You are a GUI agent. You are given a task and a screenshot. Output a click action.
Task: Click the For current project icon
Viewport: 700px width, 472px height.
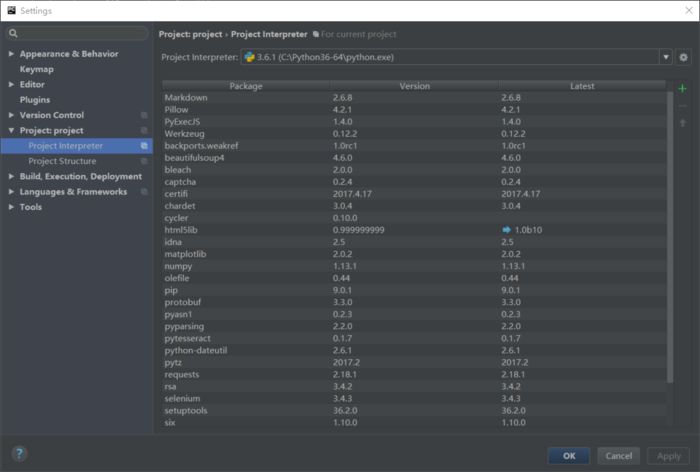pos(316,34)
